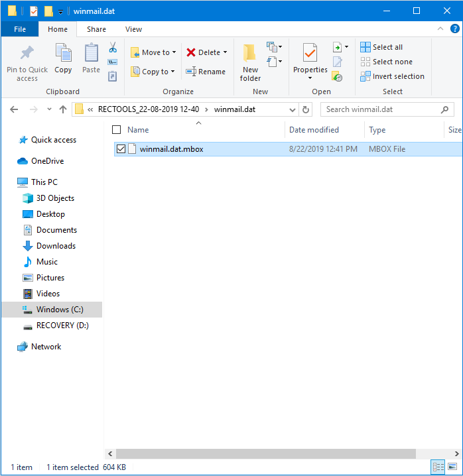Image resolution: width=463 pixels, height=476 pixels.
Task: Open Music in navigation pane
Action: 40,262
